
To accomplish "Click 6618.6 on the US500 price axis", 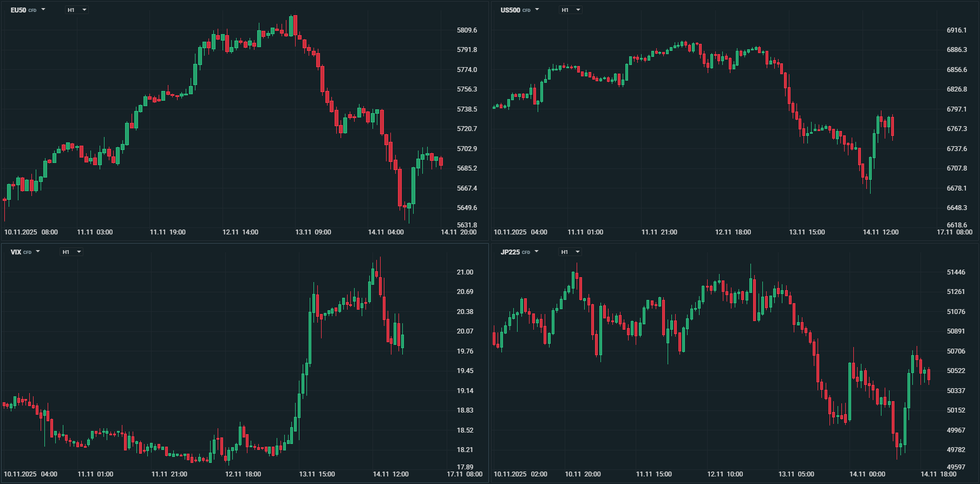I will (956, 225).
